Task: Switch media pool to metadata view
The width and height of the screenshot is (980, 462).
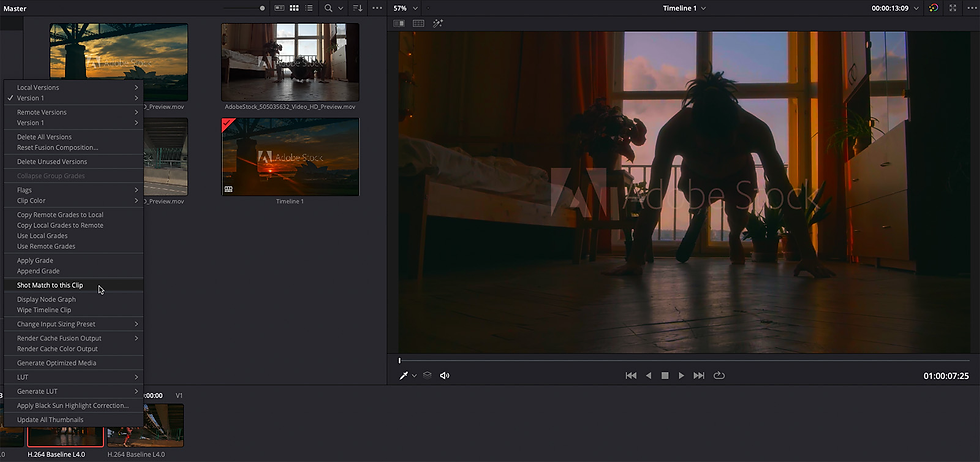Action: tap(279, 8)
